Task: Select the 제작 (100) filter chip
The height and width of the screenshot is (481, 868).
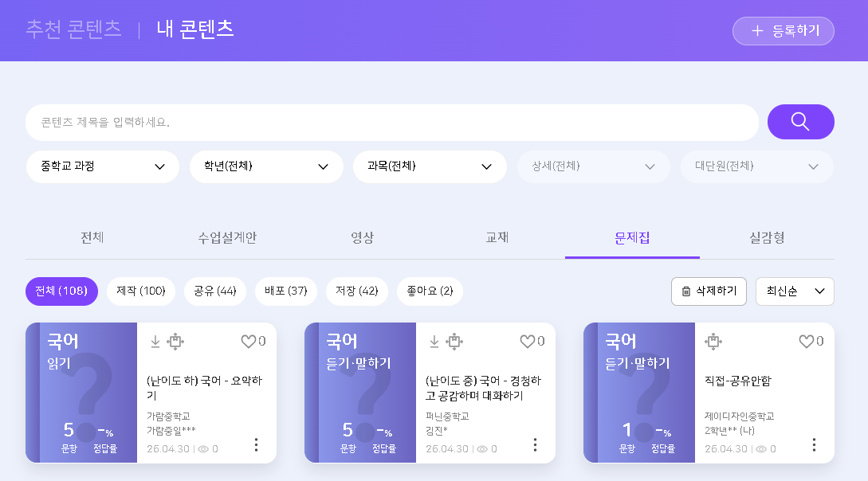Action: coord(141,291)
